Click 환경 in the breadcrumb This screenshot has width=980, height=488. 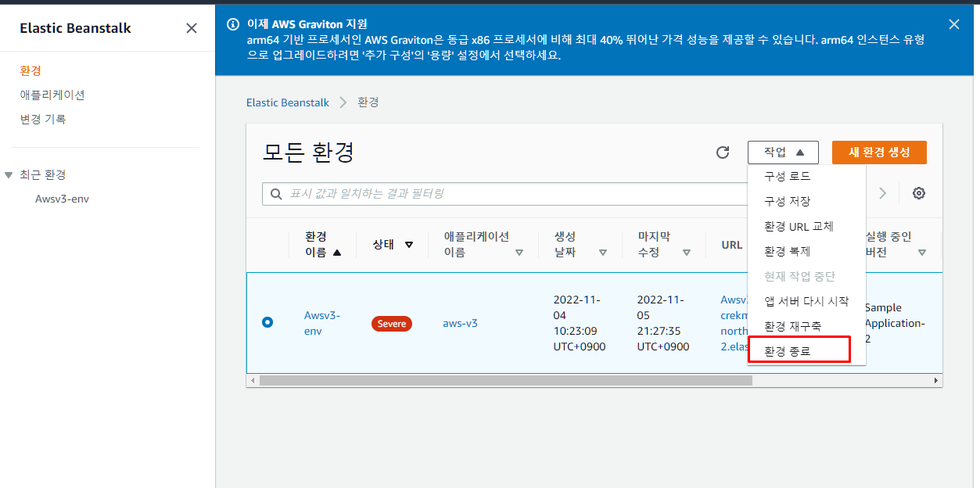(368, 102)
